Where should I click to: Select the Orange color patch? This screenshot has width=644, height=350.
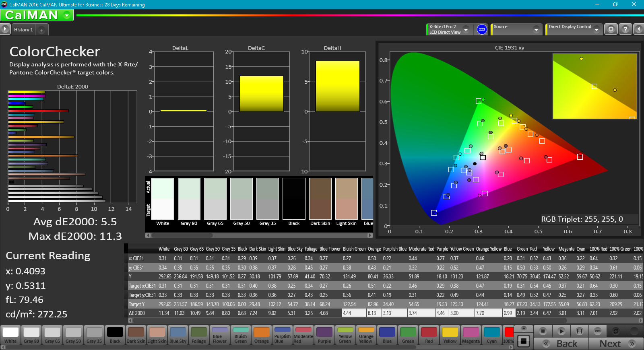coord(262,335)
